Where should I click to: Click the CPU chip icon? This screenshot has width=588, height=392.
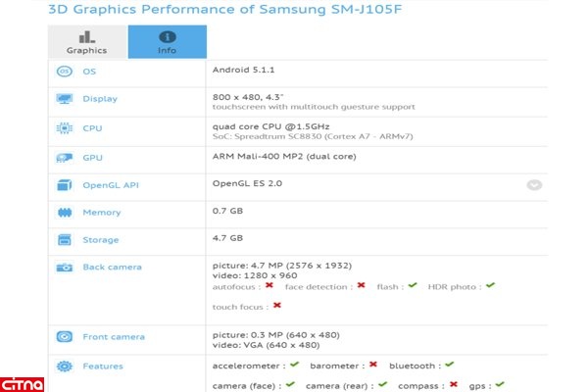click(65, 128)
